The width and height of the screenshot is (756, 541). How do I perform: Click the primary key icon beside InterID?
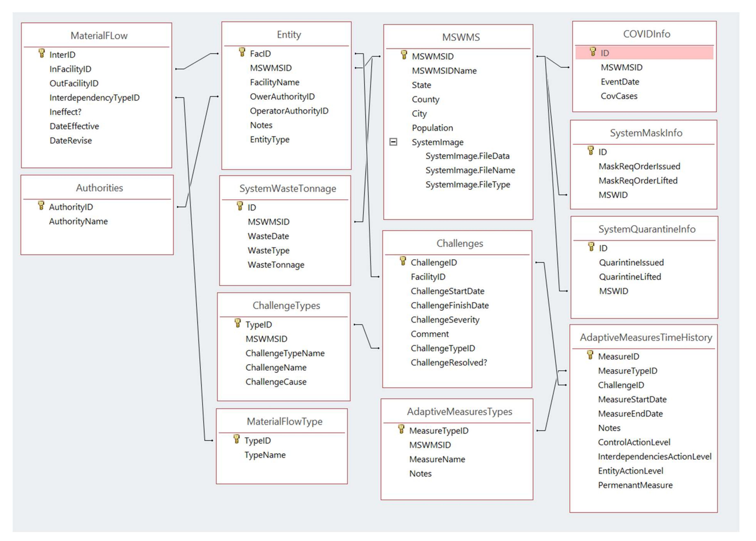(41, 53)
